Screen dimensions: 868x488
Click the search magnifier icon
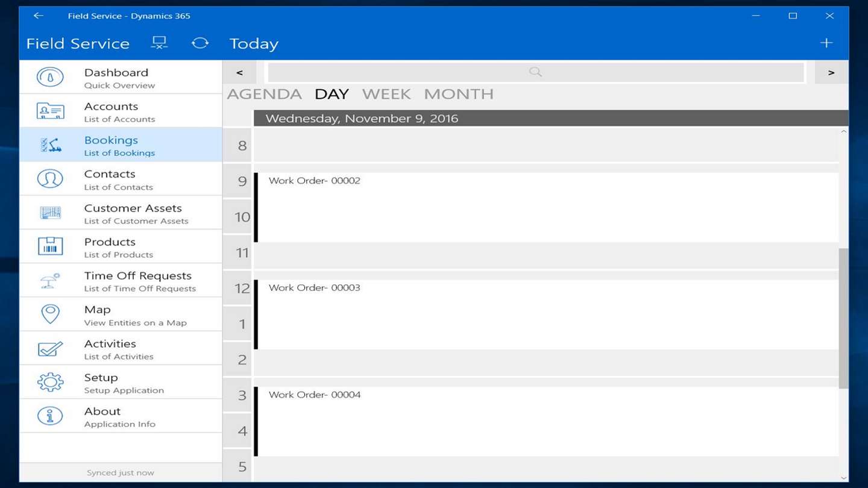coord(535,72)
